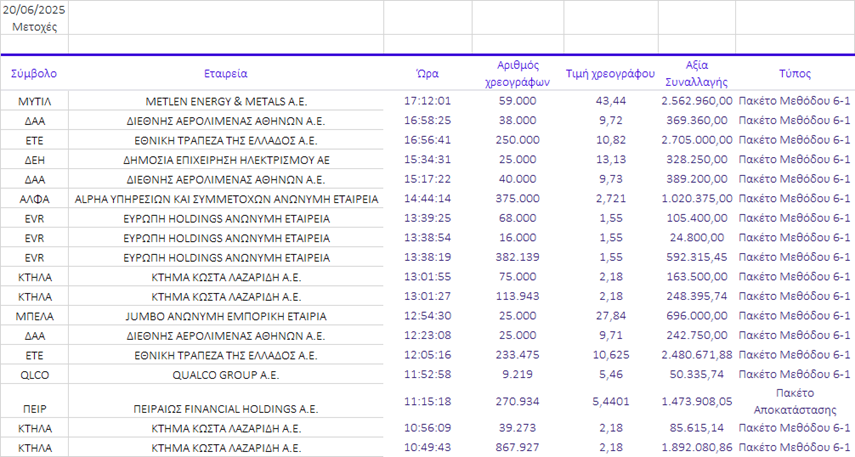Select the time cell 13:01:55
This screenshot has width=855, height=457.
[428, 276]
